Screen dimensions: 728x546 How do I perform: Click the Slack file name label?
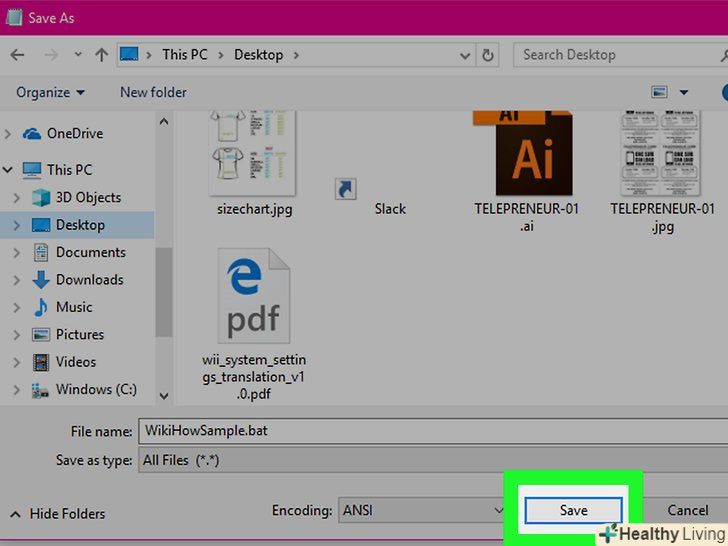pos(390,209)
